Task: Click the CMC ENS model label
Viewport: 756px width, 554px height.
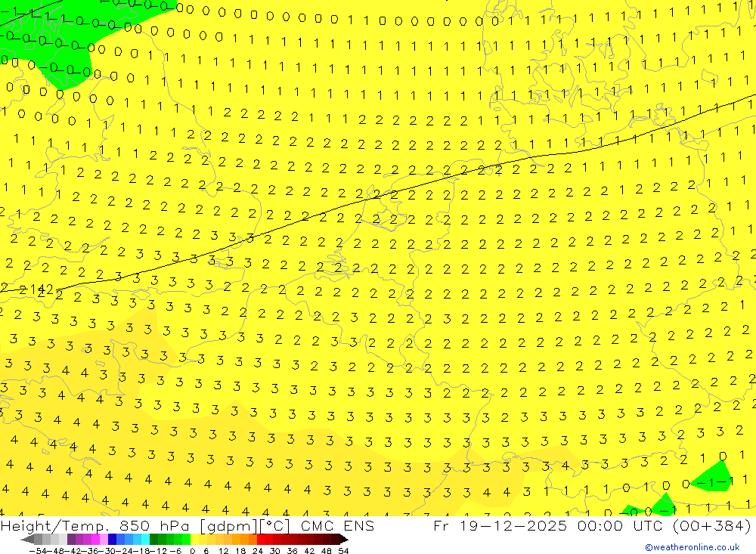Action: tap(337, 525)
